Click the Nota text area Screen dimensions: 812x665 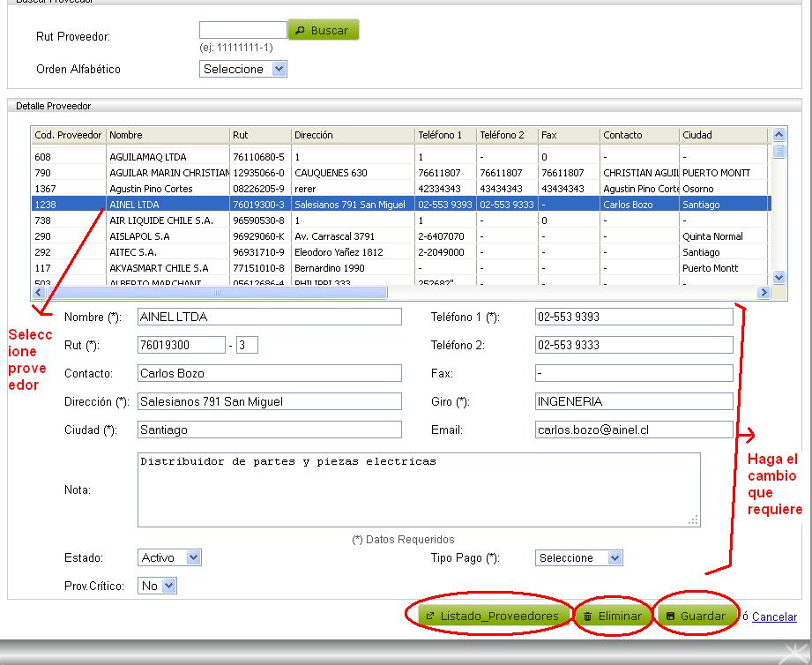tap(419, 490)
